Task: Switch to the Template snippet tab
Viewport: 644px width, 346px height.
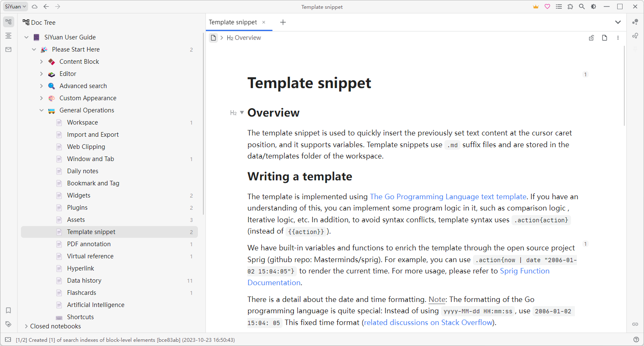Action: (x=233, y=22)
